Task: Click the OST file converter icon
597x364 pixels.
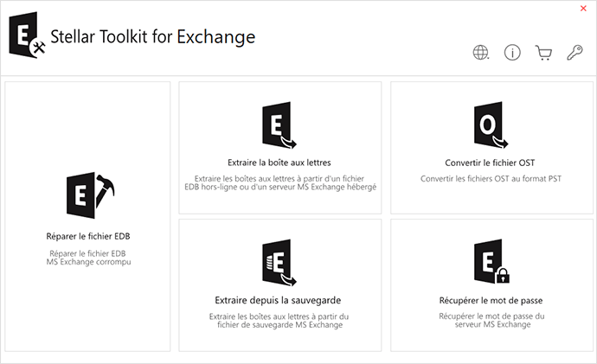Action: (x=491, y=128)
